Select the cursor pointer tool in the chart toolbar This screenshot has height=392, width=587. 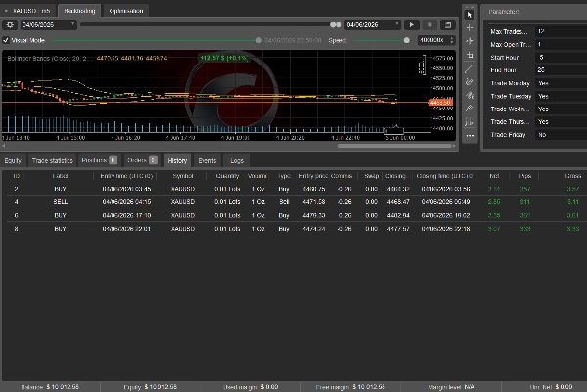point(469,15)
